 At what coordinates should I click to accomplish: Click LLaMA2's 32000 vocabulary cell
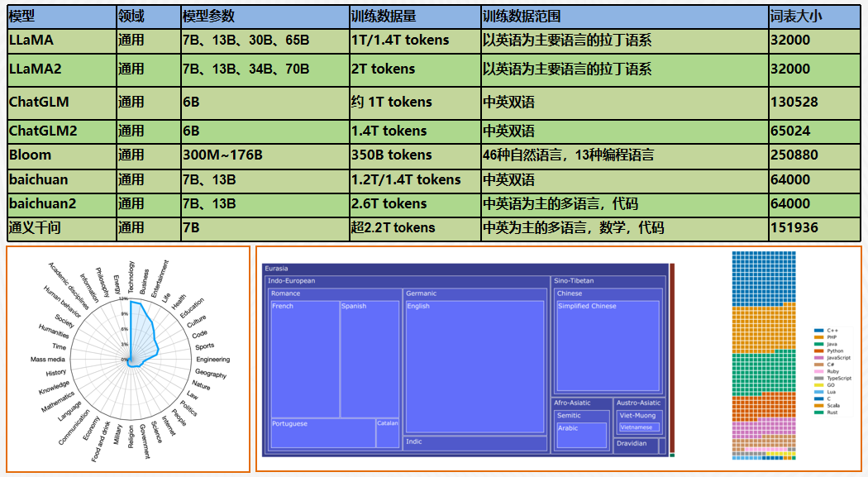(814, 69)
